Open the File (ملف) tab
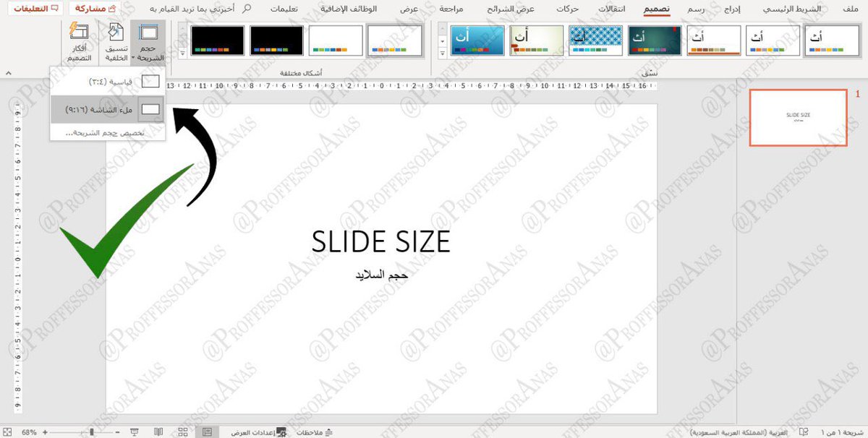The width and height of the screenshot is (868, 438). tap(851, 9)
